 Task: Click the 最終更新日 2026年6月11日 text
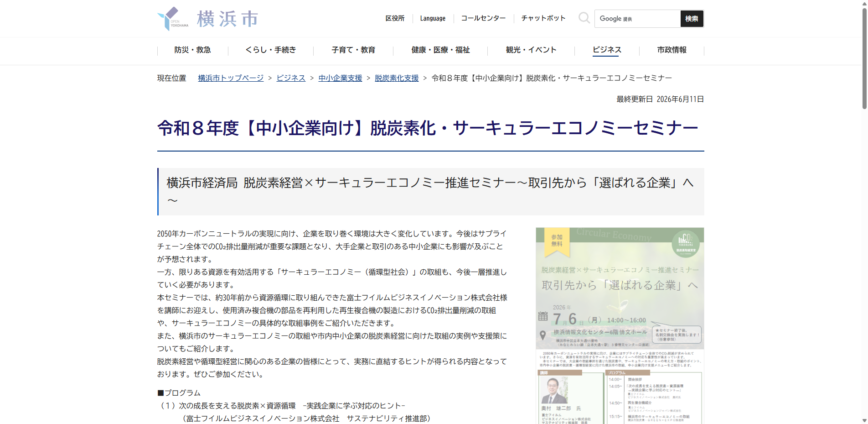pyautogui.click(x=660, y=99)
